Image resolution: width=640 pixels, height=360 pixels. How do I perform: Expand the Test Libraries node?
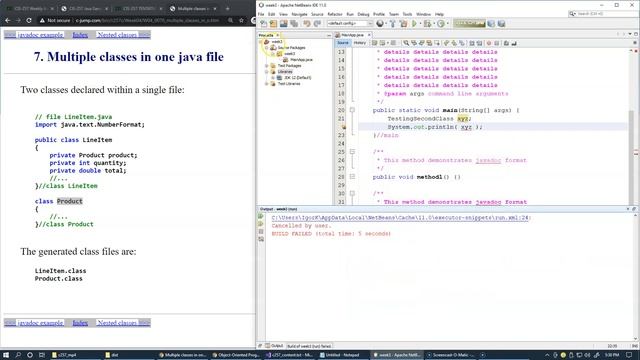click(267, 84)
